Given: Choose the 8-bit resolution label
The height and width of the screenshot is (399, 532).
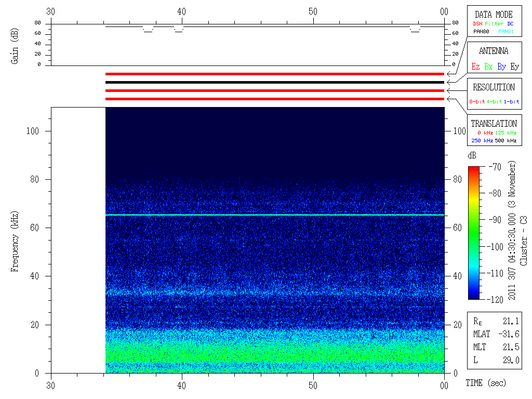Looking at the screenshot, I should click(477, 102).
